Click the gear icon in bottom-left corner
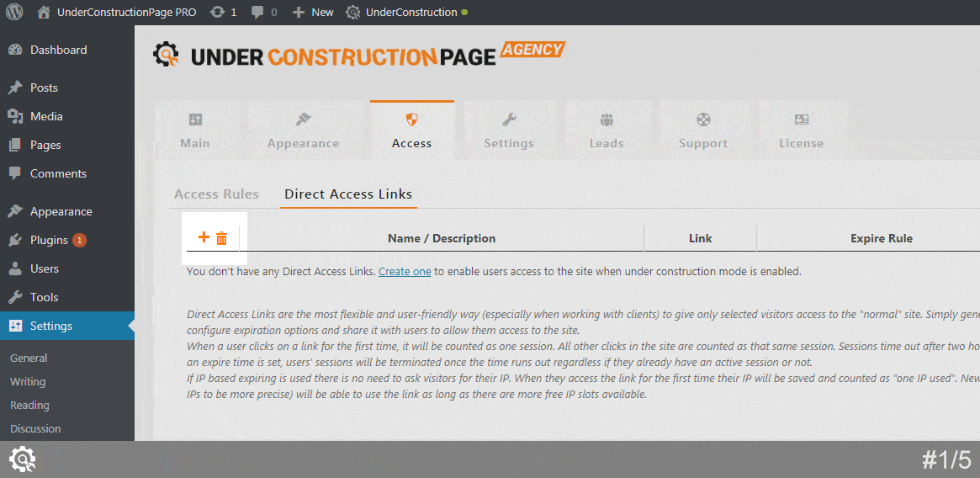Viewport: 980px width, 478px height. click(x=22, y=459)
